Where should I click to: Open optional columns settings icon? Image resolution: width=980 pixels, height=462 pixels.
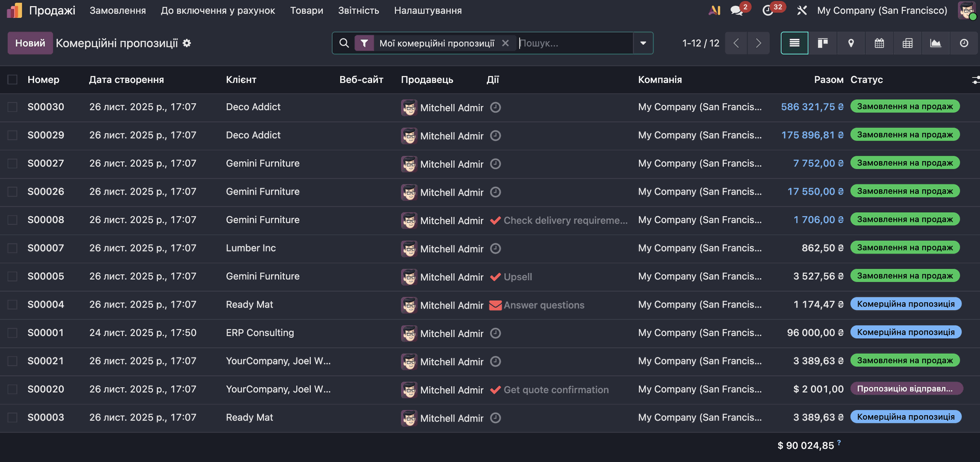(975, 80)
